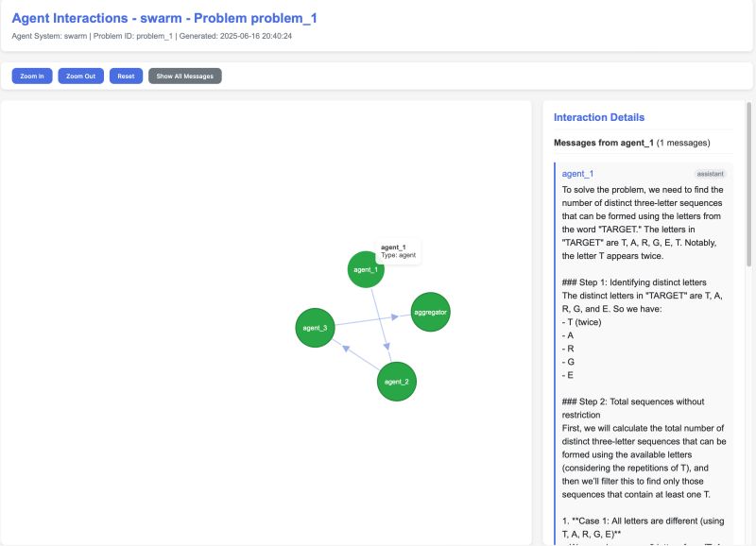Click the aggregator node in the graph
This screenshot has height=546, width=756.
433,311
